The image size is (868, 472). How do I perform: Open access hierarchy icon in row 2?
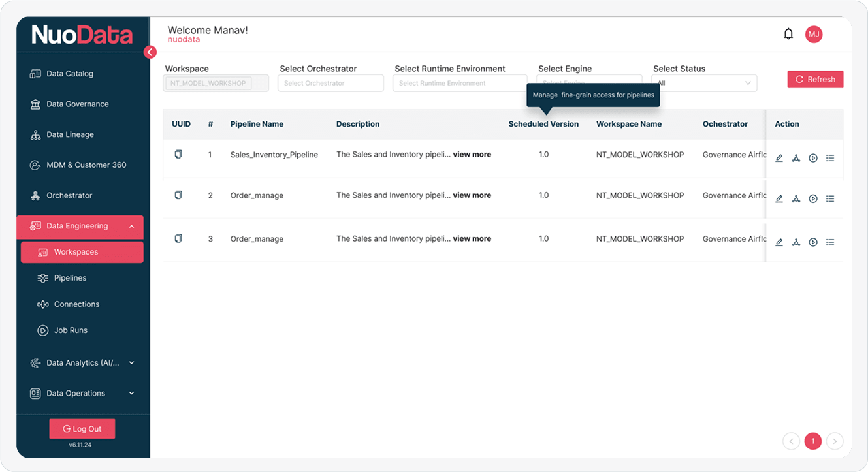pos(796,198)
